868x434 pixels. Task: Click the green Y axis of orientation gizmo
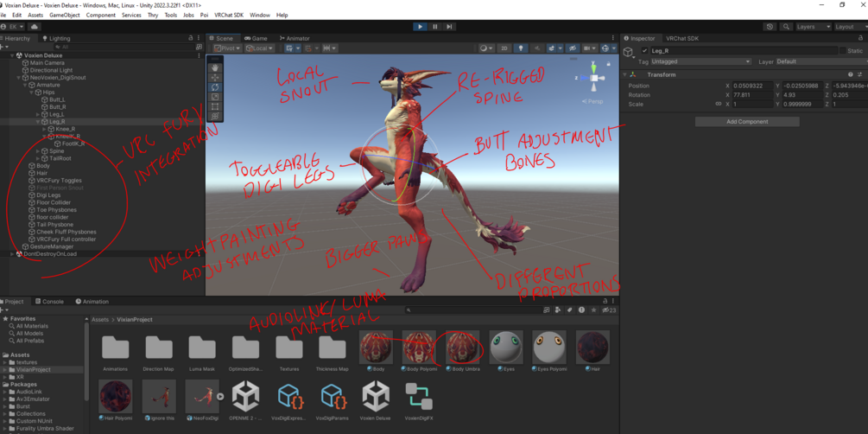pos(593,69)
